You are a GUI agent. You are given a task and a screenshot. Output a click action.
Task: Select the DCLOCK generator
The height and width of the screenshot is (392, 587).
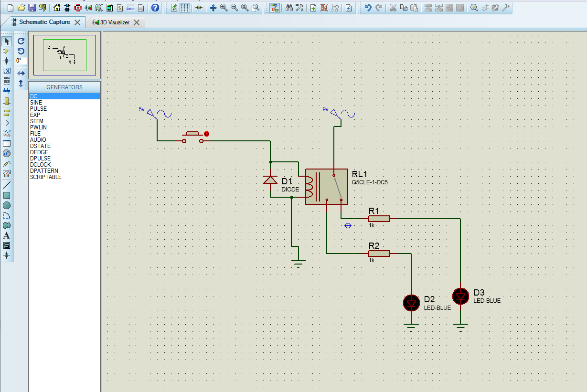coord(64,165)
